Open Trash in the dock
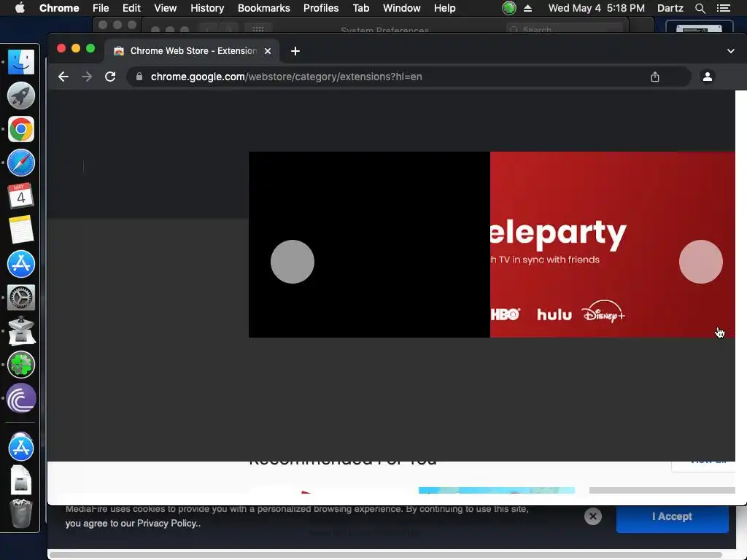747x560 pixels. point(21,513)
